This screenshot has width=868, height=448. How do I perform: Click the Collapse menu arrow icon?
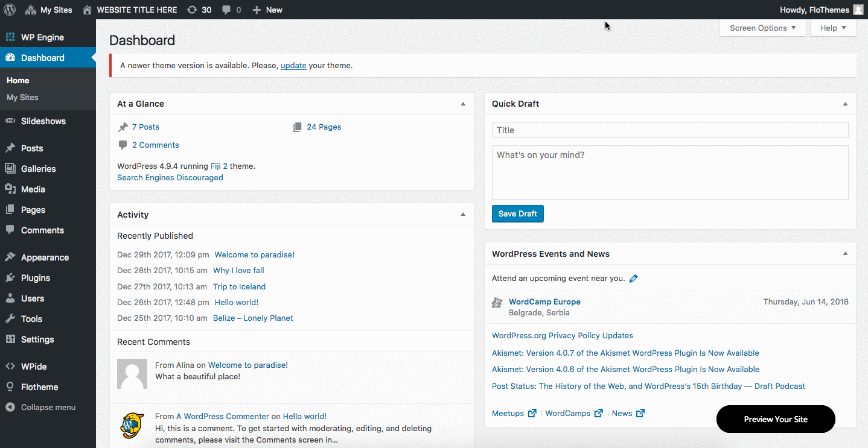coord(10,408)
